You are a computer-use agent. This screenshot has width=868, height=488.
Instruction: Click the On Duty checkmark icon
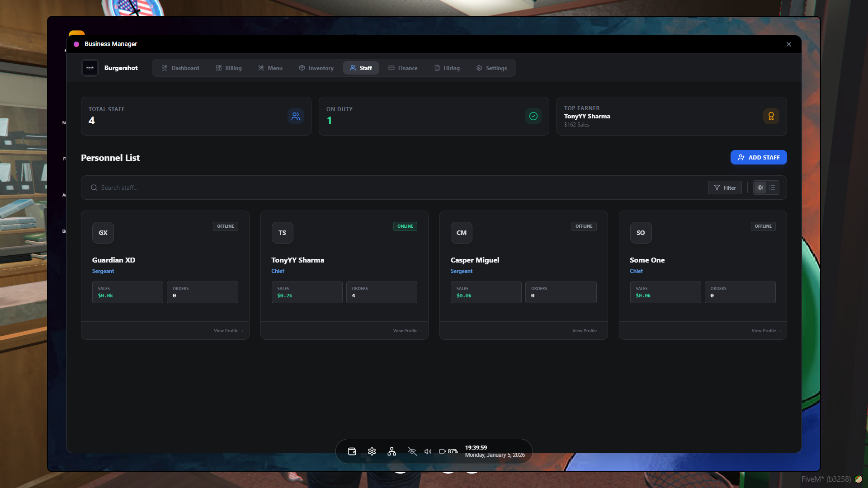[533, 116]
